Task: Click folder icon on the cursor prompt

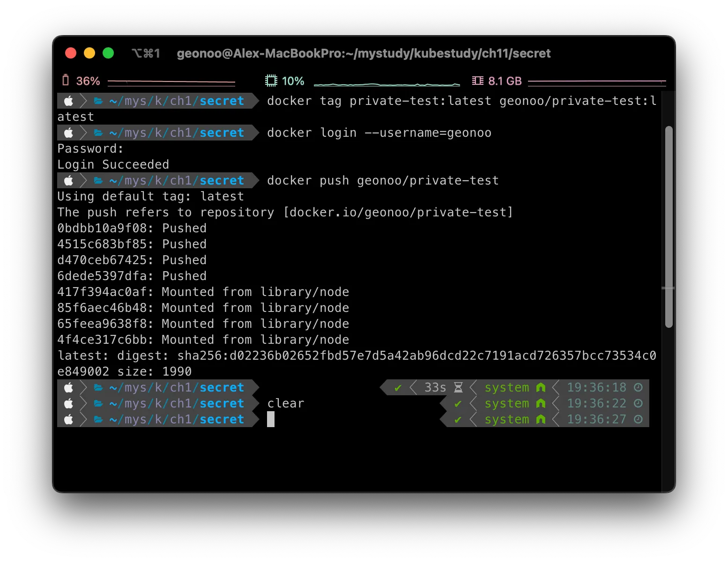Action: tap(98, 419)
